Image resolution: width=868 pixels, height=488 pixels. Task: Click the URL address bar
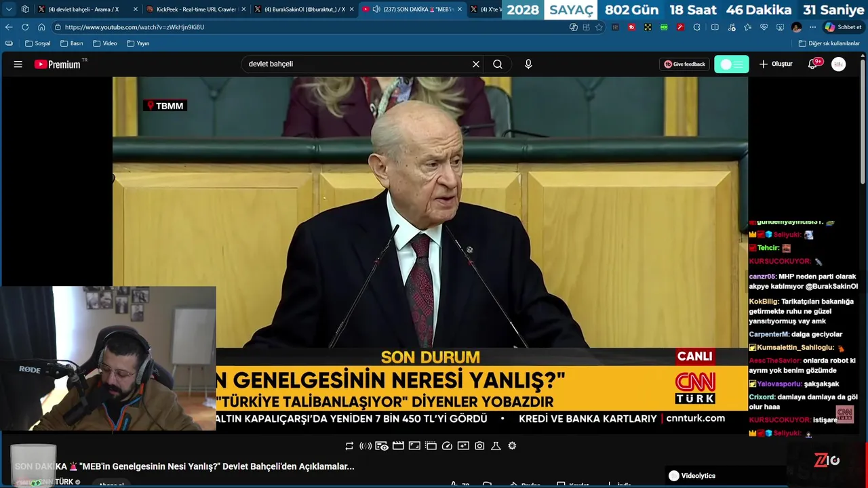[312, 27]
